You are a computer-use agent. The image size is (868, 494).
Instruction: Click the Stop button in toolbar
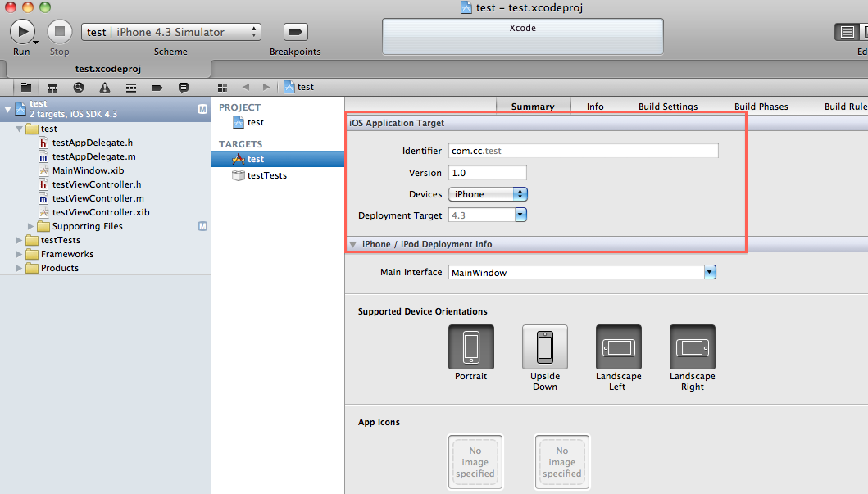pyautogui.click(x=59, y=31)
